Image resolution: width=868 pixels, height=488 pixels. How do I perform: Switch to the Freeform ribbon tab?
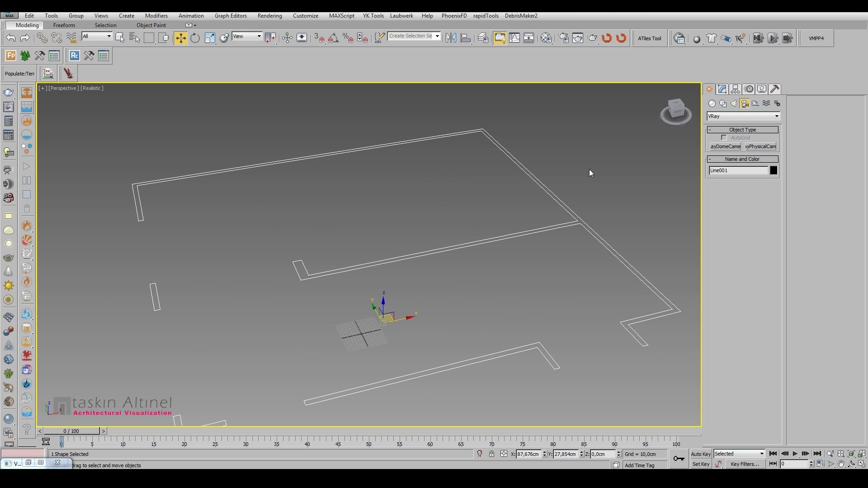(64, 25)
